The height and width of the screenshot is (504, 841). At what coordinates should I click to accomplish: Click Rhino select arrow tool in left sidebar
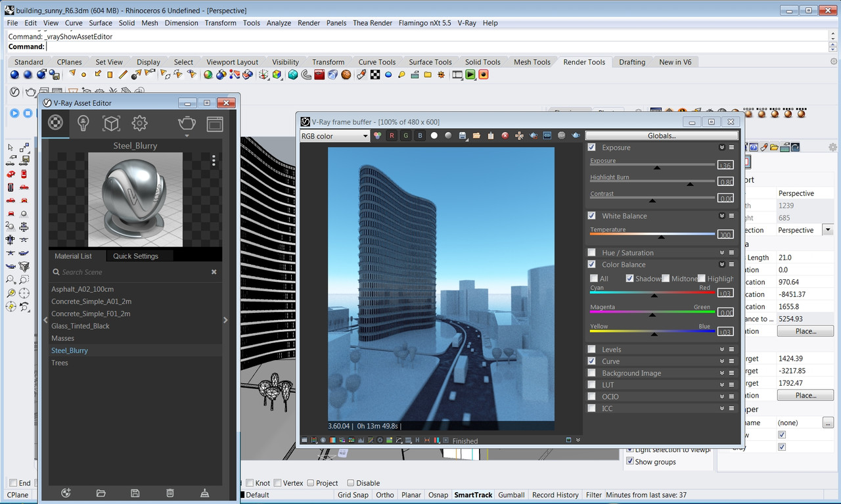[x=11, y=148]
